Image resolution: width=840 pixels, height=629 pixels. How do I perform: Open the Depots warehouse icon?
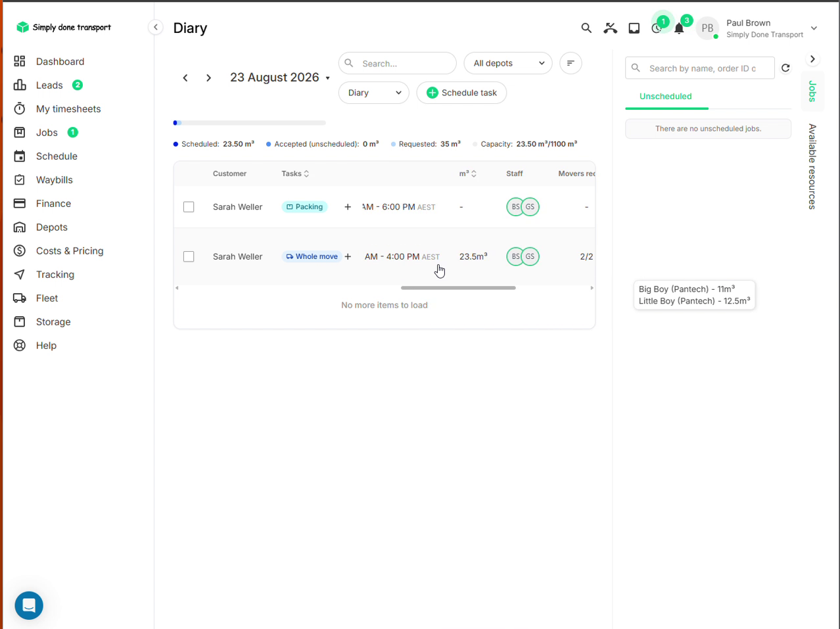pyautogui.click(x=20, y=227)
